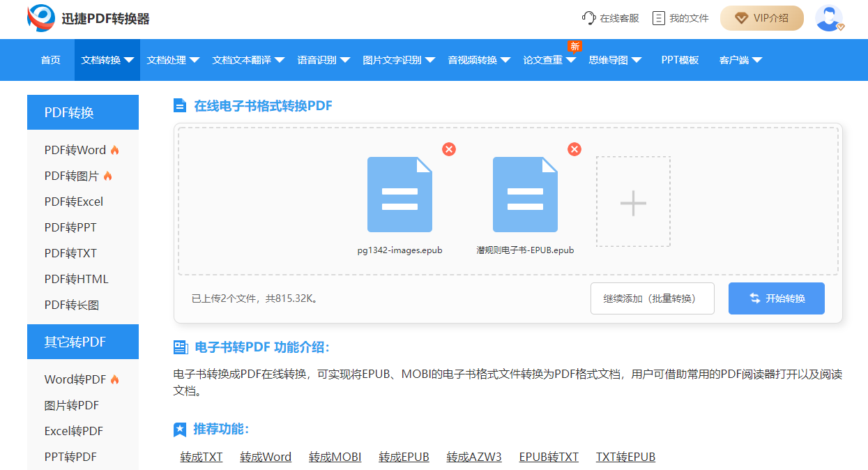The width and height of the screenshot is (868, 470).
Task: Remove the 潜规则电子书-EPUB.epub file
Action: point(574,149)
